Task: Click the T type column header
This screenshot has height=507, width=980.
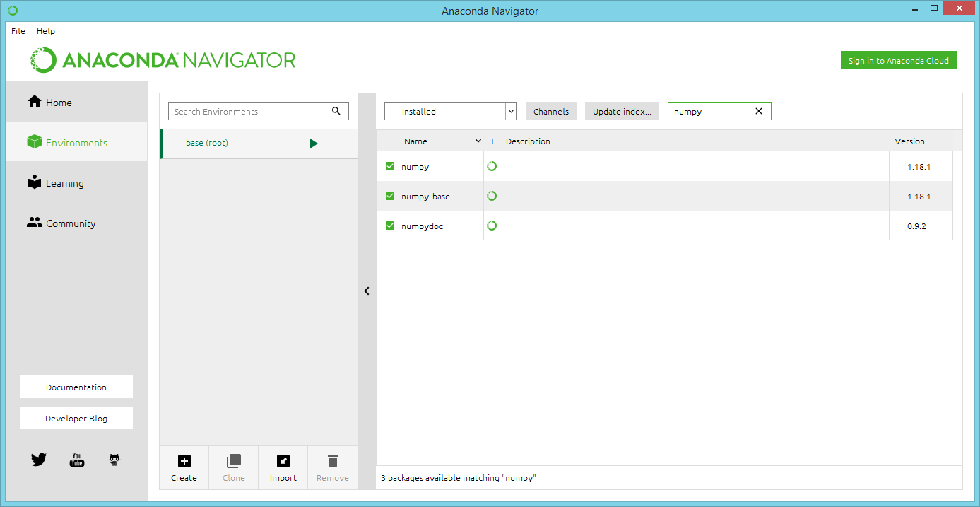Action: tap(492, 141)
